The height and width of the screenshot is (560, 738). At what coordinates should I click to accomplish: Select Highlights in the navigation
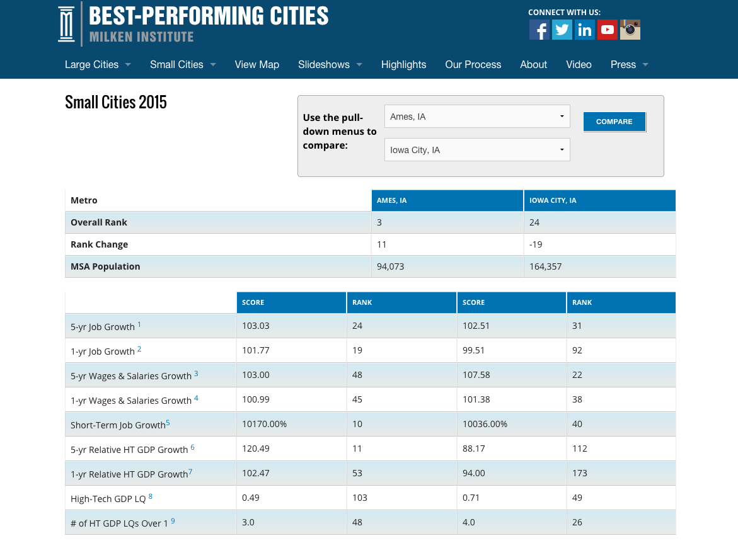pyautogui.click(x=403, y=65)
